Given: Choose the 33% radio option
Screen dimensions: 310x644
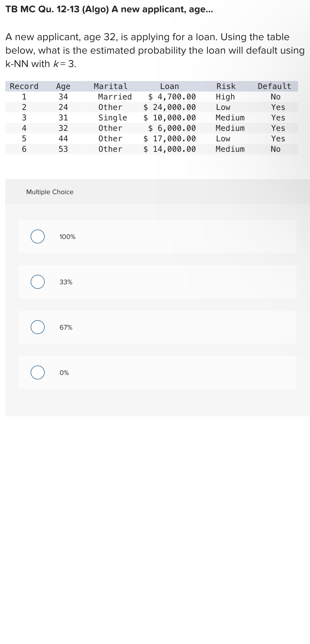Looking at the screenshot, I should (x=38, y=282).
